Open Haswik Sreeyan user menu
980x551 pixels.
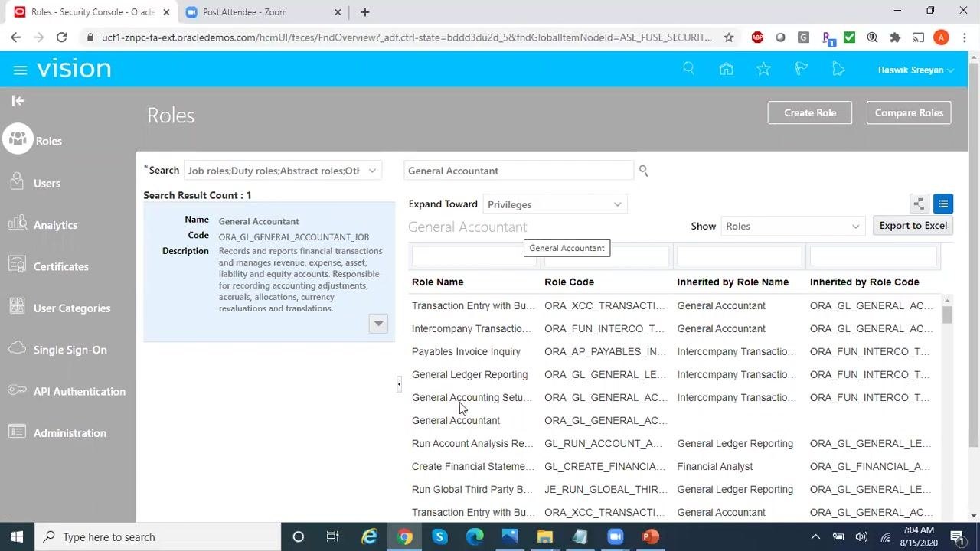[916, 70]
